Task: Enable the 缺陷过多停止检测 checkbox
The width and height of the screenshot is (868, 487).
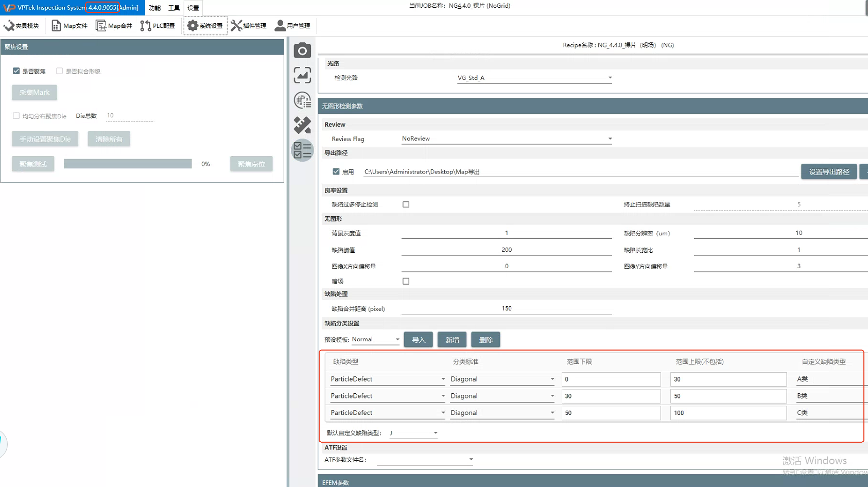Action: (406, 204)
